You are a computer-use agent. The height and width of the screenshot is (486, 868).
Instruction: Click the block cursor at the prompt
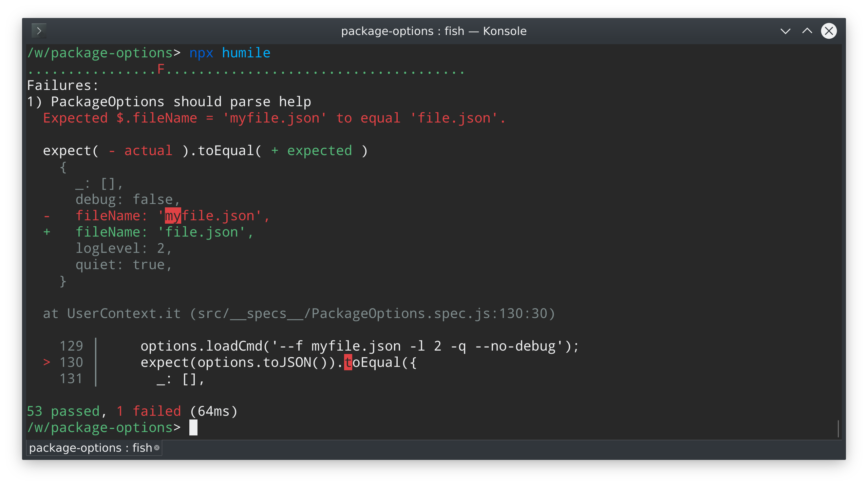click(x=193, y=428)
